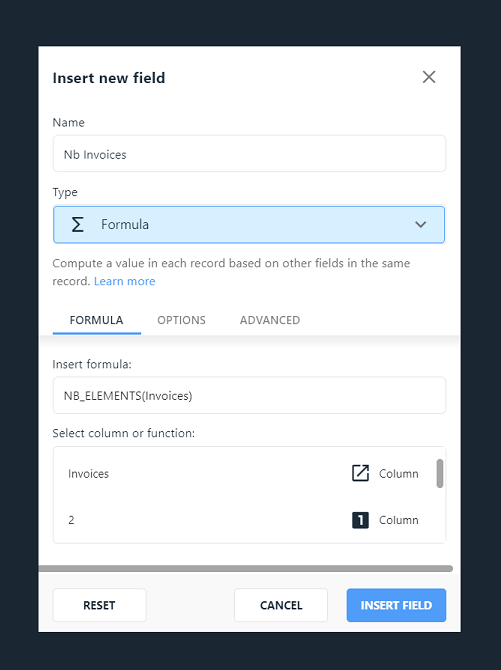
Task: Switch to the FORMULA tab
Action: [97, 320]
